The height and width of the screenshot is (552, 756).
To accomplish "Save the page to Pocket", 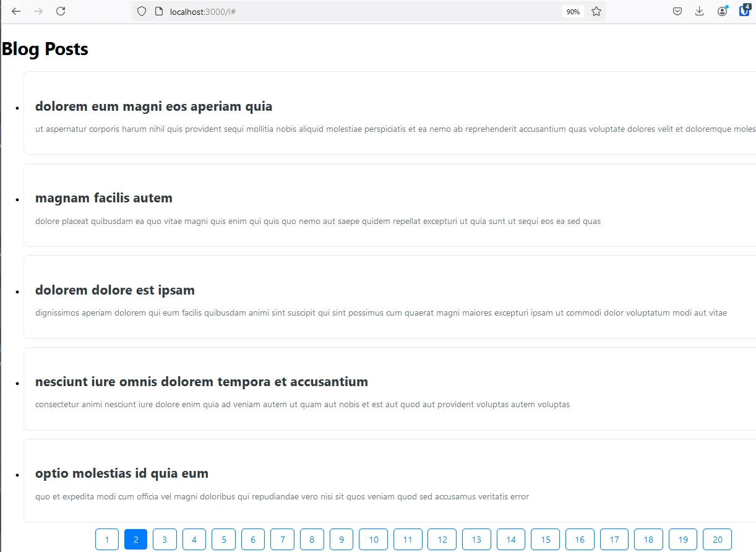I will [677, 11].
